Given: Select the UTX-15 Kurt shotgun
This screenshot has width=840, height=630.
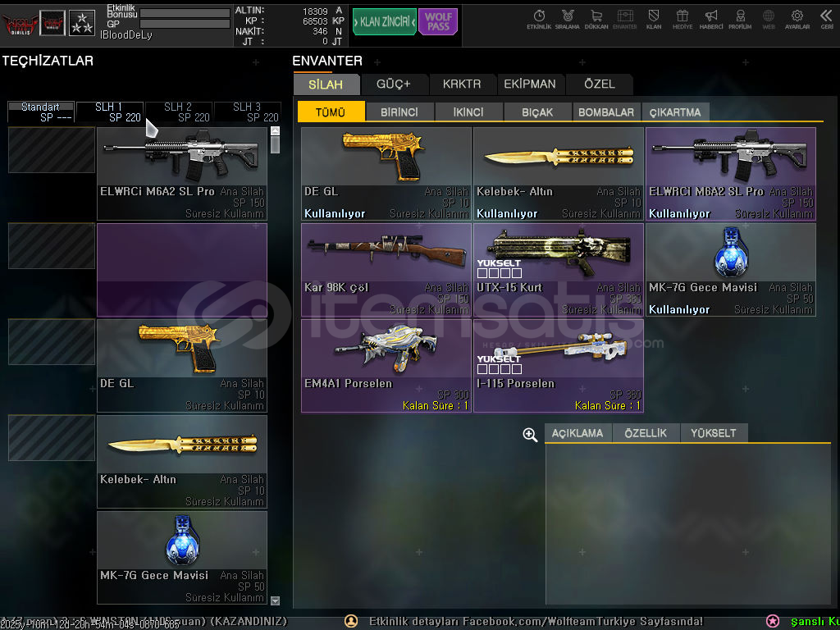Looking at the screenshot, I should tap(558, 270).
